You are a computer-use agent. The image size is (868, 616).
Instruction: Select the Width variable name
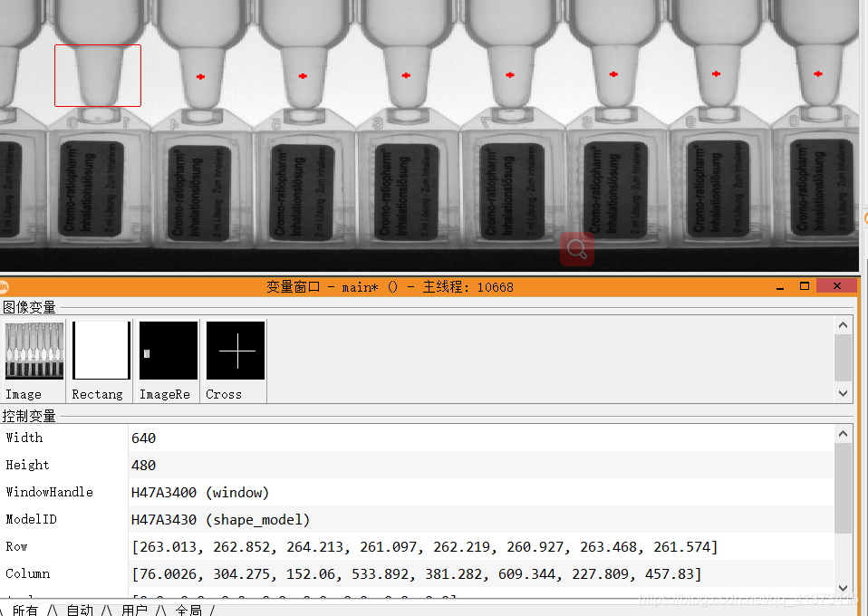(x=24, y=438)
